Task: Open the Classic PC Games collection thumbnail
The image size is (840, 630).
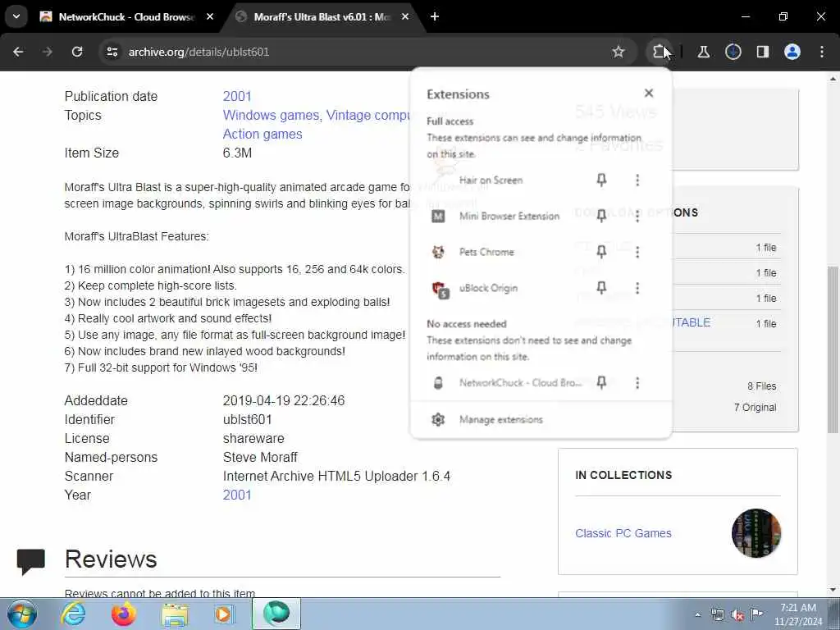Action: (x=756, y=533)
